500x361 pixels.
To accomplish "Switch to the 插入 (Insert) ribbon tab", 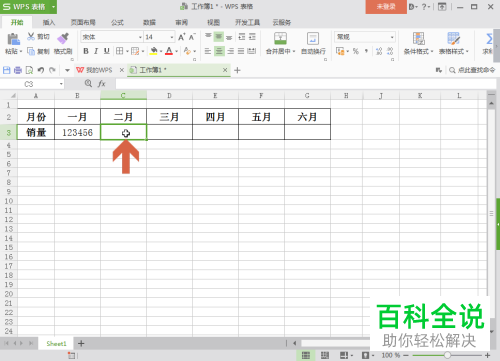I will [49, 22].
